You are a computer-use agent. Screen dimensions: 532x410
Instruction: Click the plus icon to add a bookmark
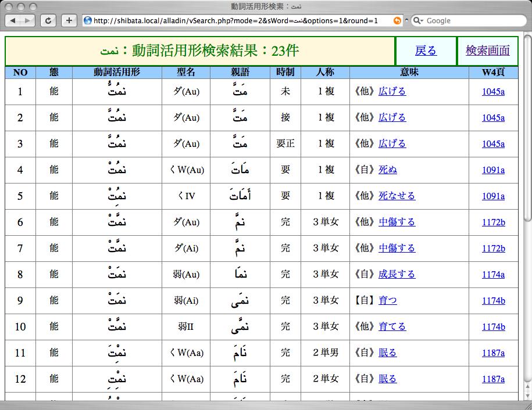point(68,20)
